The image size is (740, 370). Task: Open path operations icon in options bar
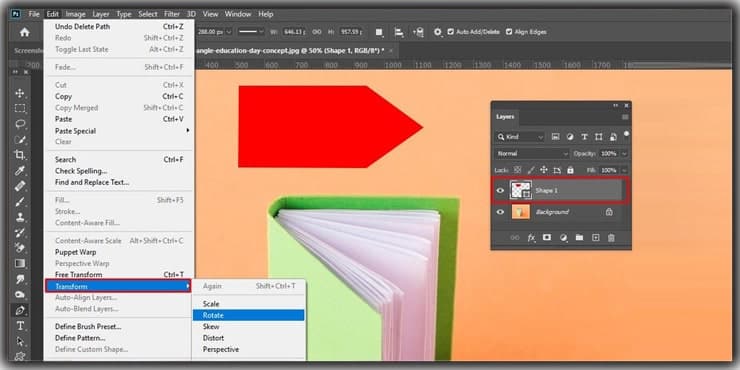[x=379, y=32]
